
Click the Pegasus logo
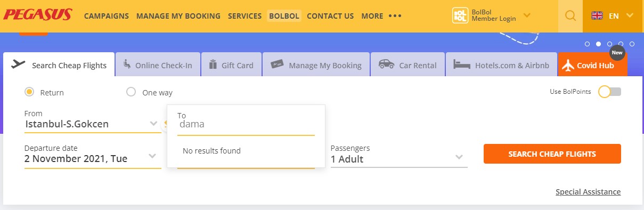click(x=37, y=14)
